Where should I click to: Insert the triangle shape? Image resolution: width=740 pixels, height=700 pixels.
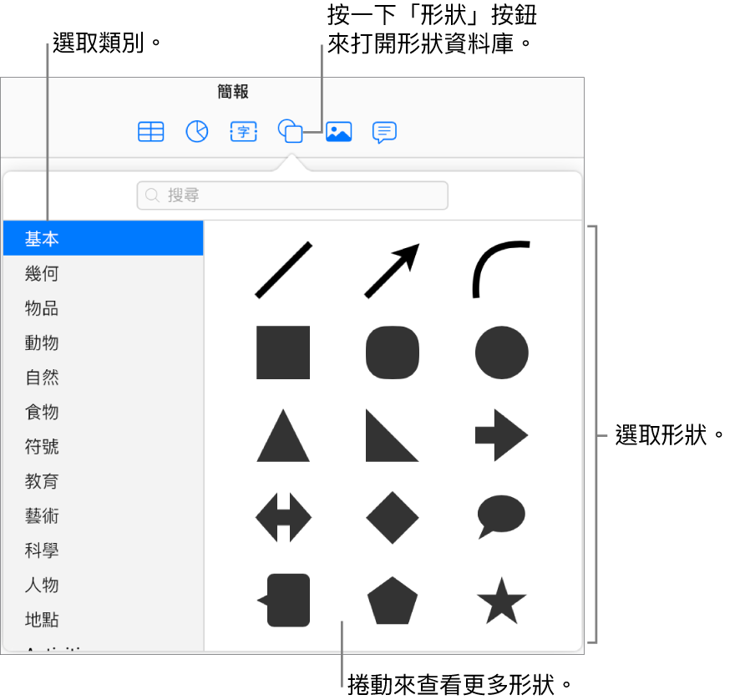click(x=283, y=435)
